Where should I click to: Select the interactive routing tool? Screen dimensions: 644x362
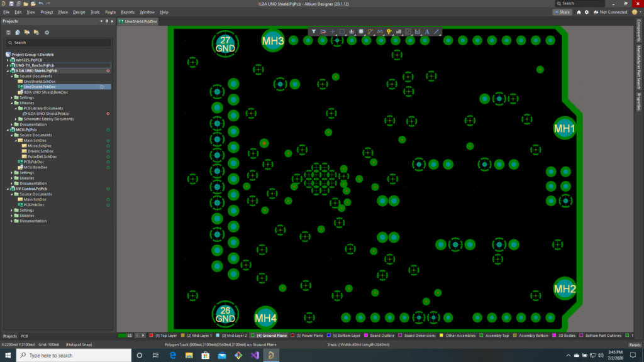click(370, 31)
